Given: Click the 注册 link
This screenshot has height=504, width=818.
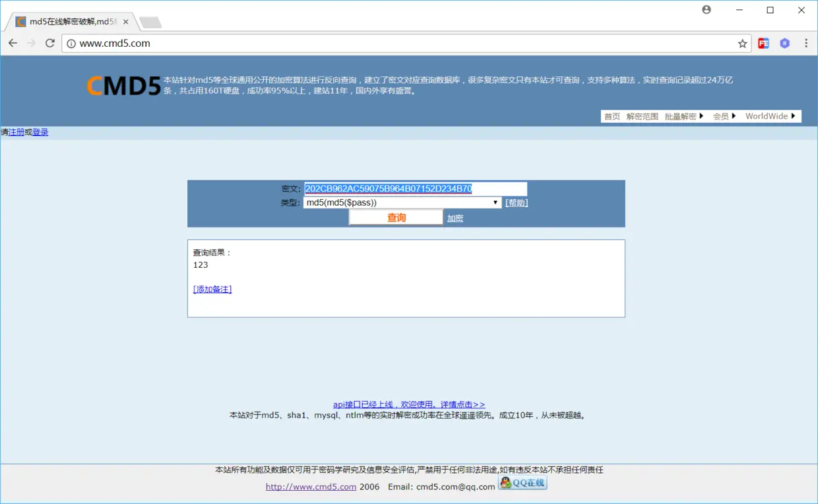Looking at the screenshot, I should (x=16, y=132).
